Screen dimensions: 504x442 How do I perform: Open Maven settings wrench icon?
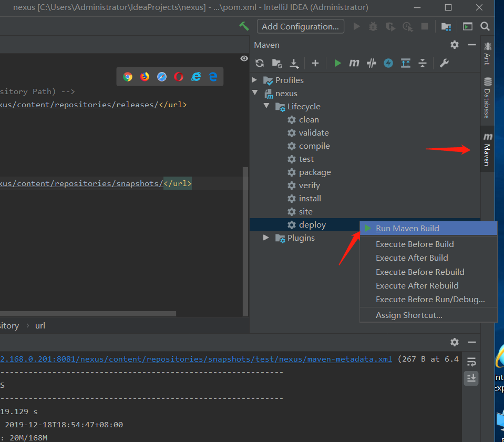point(444,63)
